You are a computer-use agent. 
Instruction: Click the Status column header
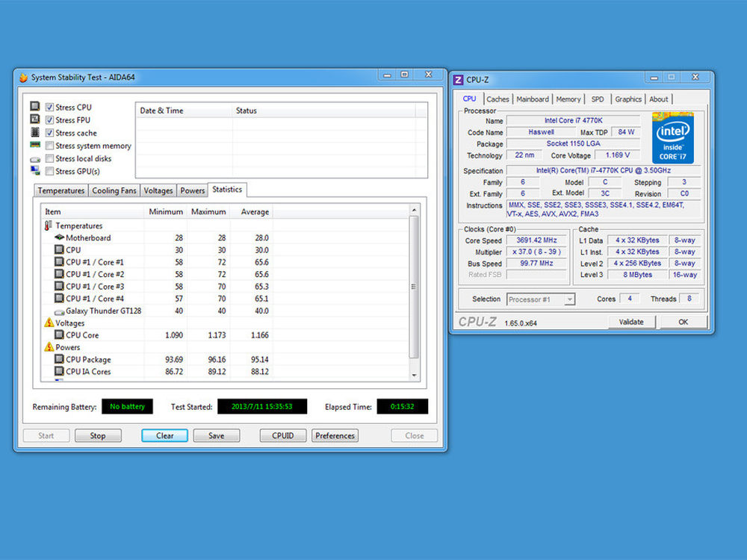[x=324, y=111]
